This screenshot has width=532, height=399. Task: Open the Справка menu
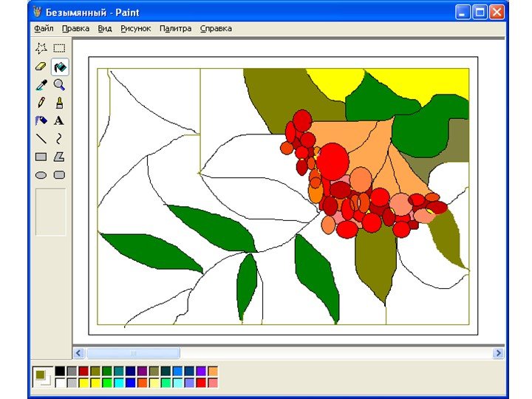pyautogui.click(x=216, y=29)
